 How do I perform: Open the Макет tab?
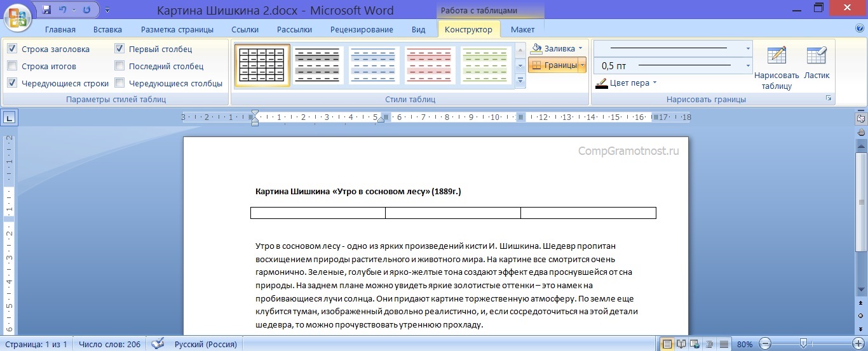pyautogui.click(x=522, y=30)
